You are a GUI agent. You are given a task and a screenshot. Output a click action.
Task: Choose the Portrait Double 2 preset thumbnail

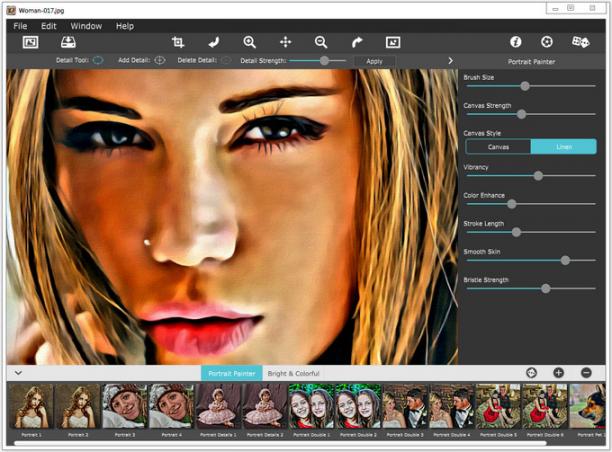pyautogui.click(x=358, y=406)
